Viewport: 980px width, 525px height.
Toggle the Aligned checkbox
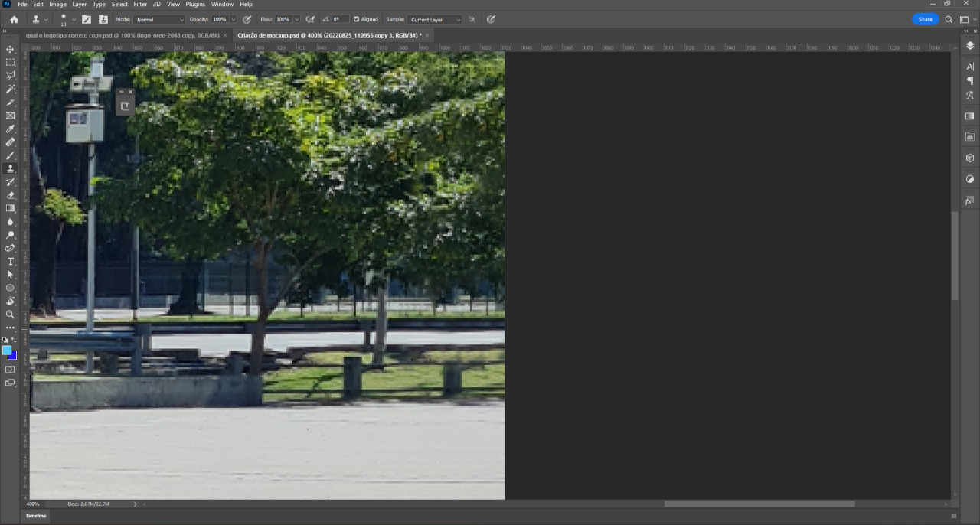pos(356,19)
